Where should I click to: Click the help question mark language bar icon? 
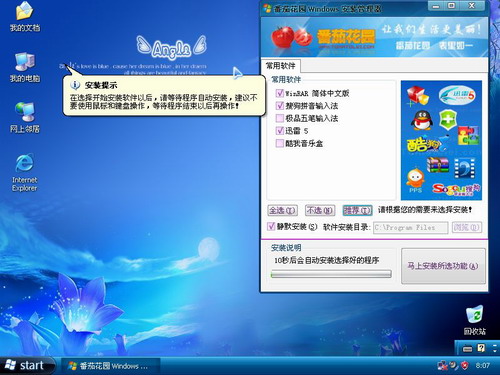pos(481,348)
